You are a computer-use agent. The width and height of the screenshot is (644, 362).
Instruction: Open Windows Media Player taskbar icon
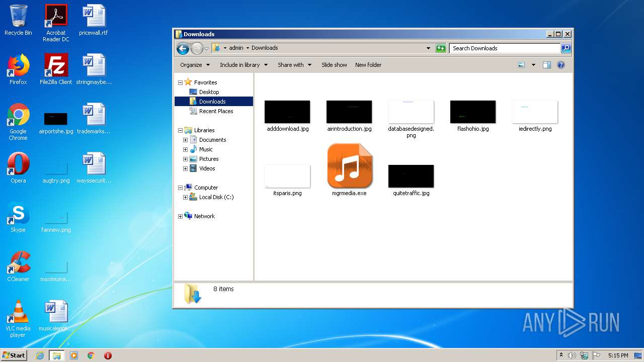click(74, 355)
